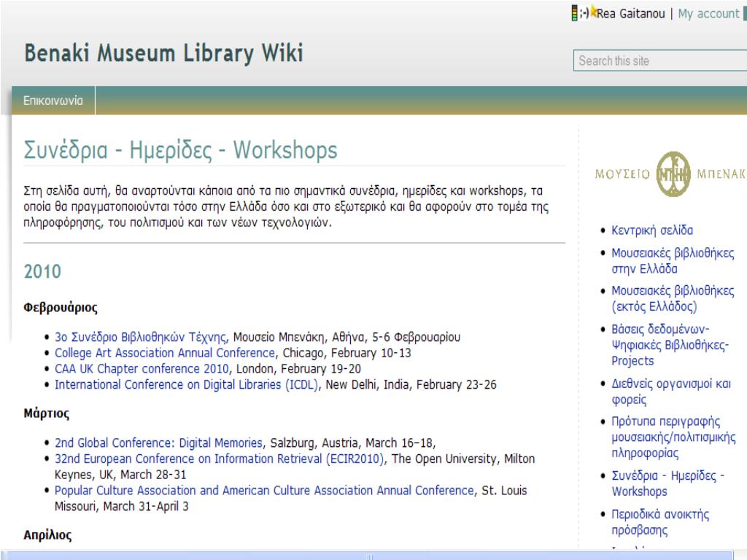Open the My account link

(708, 13)
